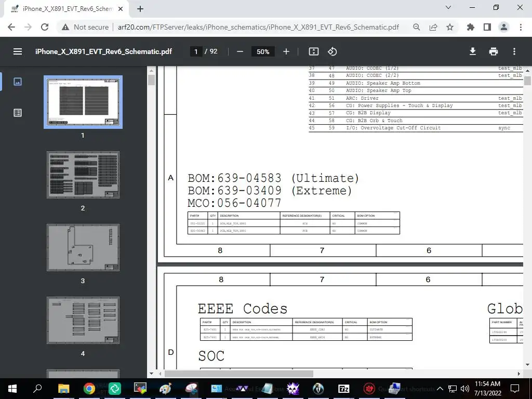The height and width of the screenshot is (399, 532).
Task: Go back in browser history
Action: pyautogui.click(x=11, y=27)
